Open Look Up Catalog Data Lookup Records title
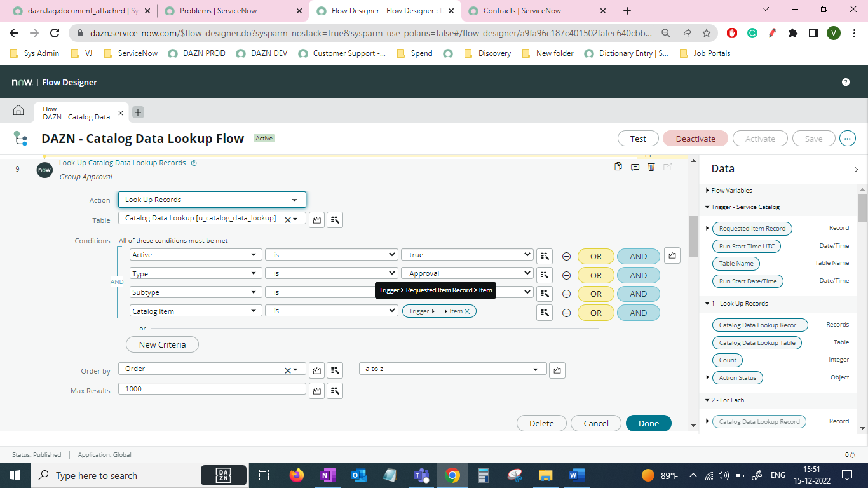The image size is (868, 488). pyautogui.click(x=123, y=163)
